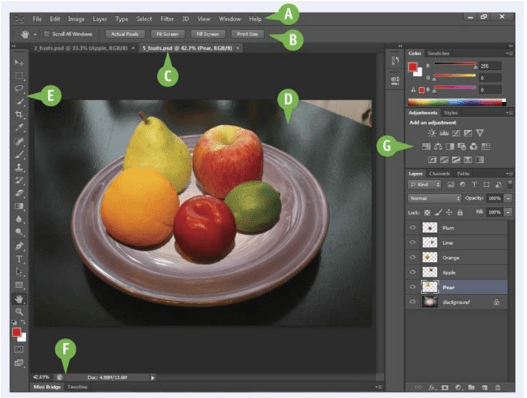Open the Adjustments panel options menu

(x=509, y=113)
